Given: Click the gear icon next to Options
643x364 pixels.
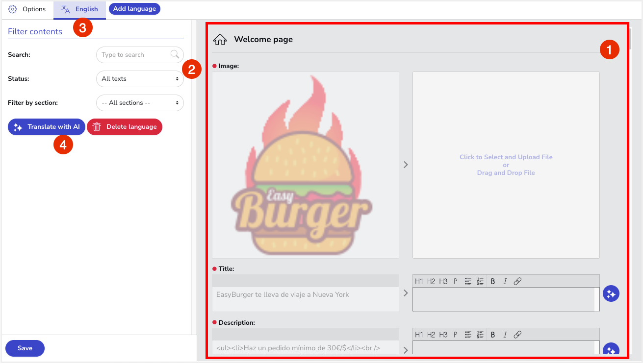Looking at the screenshot, I should pyautogui.click(x=13, y=9).
